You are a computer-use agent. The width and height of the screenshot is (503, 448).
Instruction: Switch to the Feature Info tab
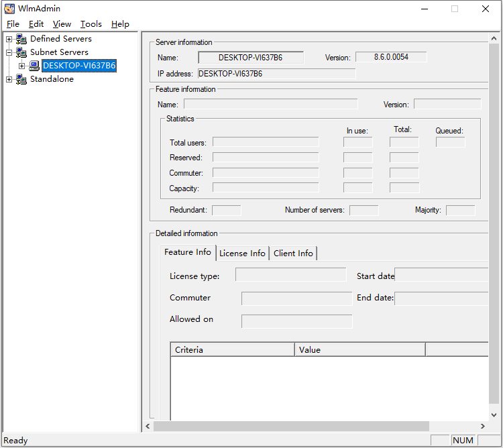[x=188, y=252]
